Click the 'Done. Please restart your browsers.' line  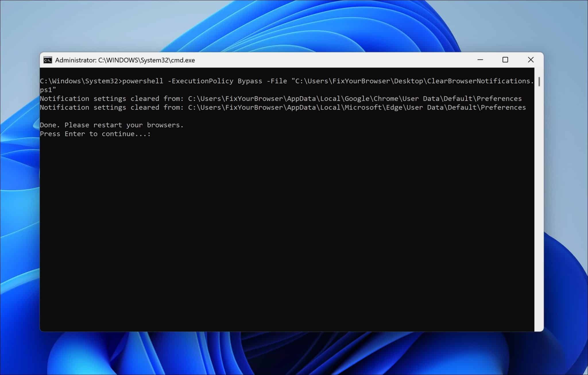(111, 125)
